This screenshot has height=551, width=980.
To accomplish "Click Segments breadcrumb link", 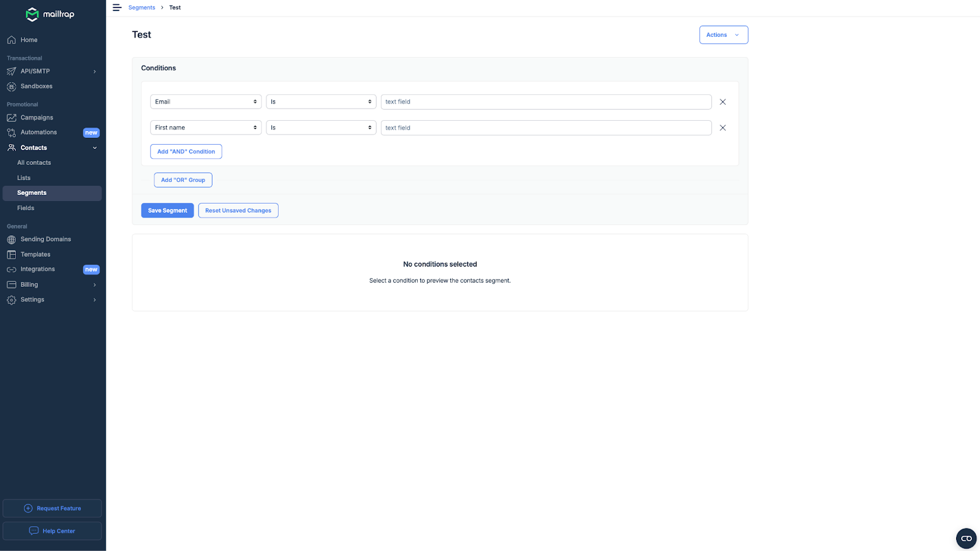I will point(141,7).
